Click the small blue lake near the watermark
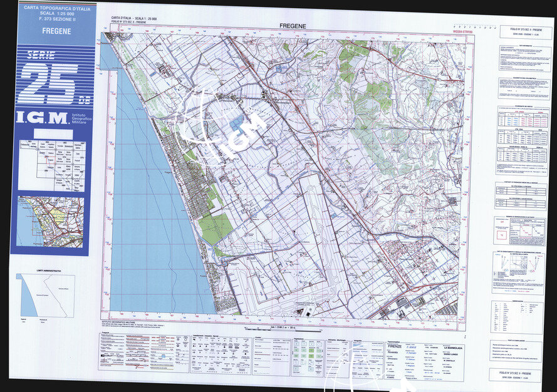The width and height of the screenshot is (557, 392). coord(238,123)
